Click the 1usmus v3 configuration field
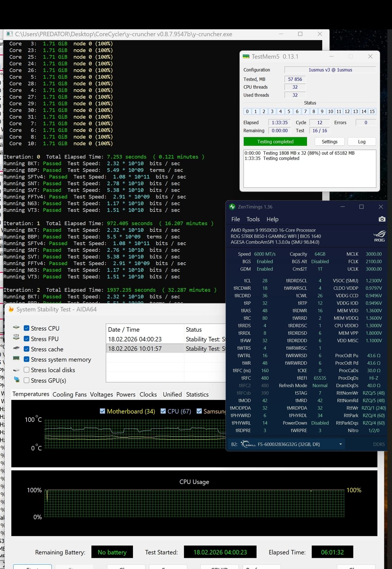392x569 pixels. [x=330, y=70]
